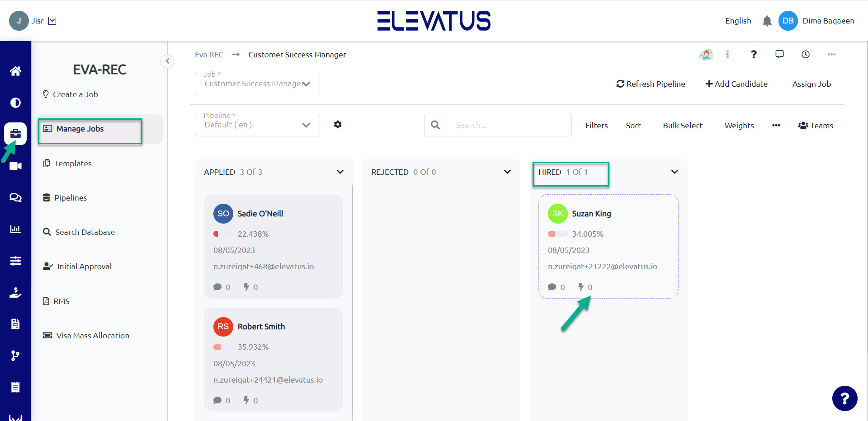Click the Add Candidate button
Image resolution: width=868 pixels, height=421 pixels.
coord(736,84)
